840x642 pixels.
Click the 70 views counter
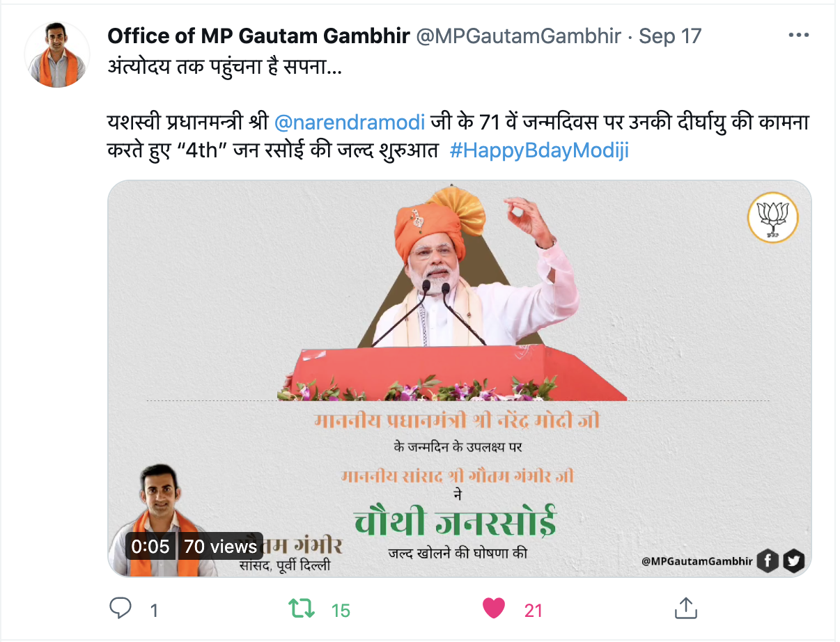[220, 547]
